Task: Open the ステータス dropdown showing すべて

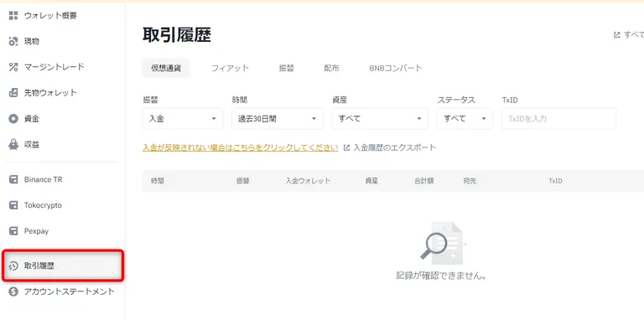Action: pyautogui.click(x=465, y=119)
